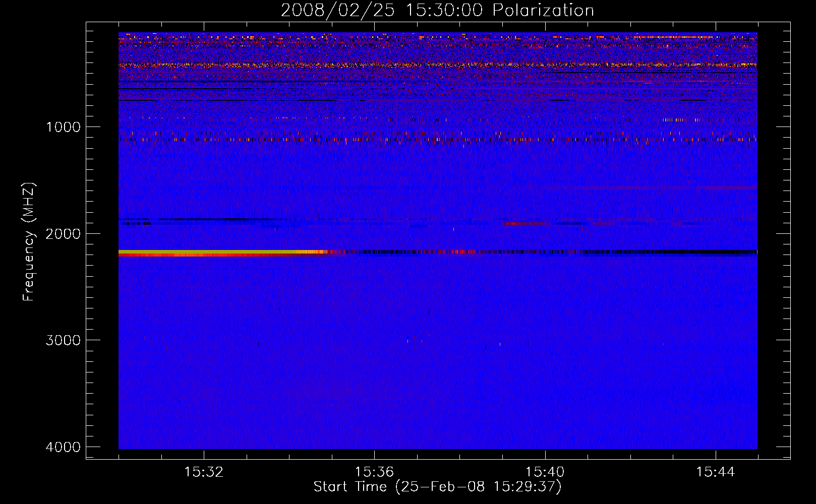816x504 pixels.
Task: Click the "Frequency (MHZ)" axis label
Action: coord(29,242)
